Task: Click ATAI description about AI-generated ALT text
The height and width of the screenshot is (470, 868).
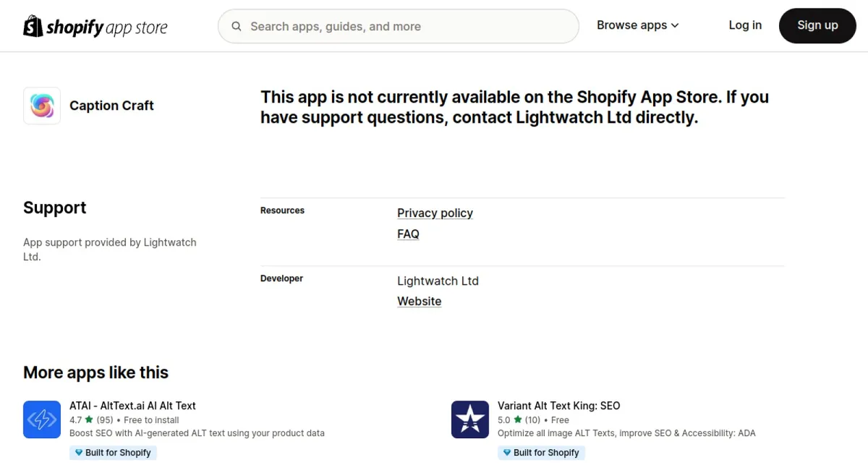Action: 197,433
